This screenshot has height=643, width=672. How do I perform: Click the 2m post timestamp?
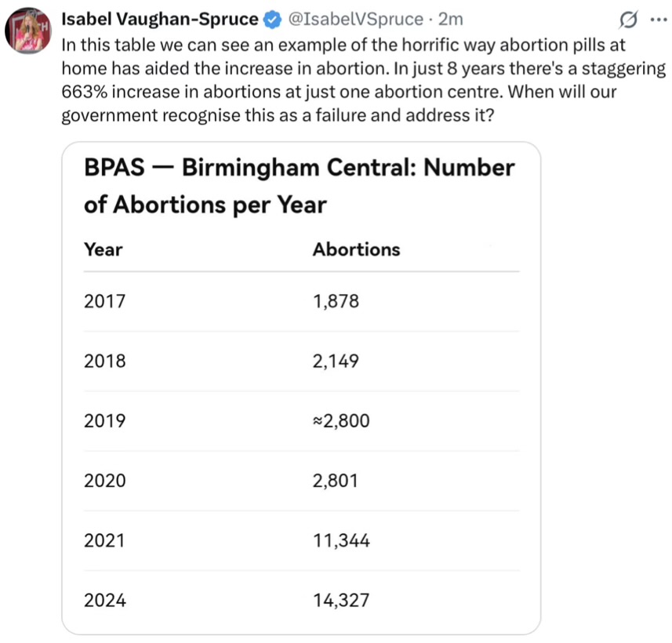(450, 18)
